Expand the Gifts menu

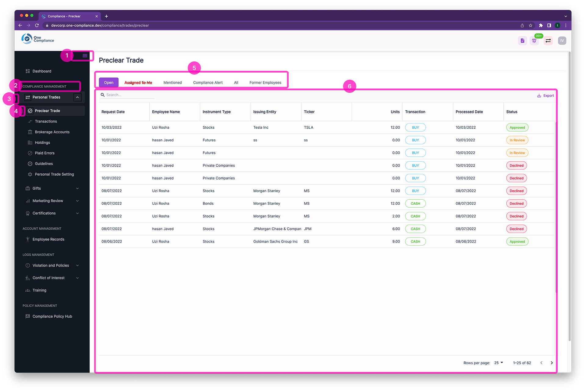tap(77, 188)
